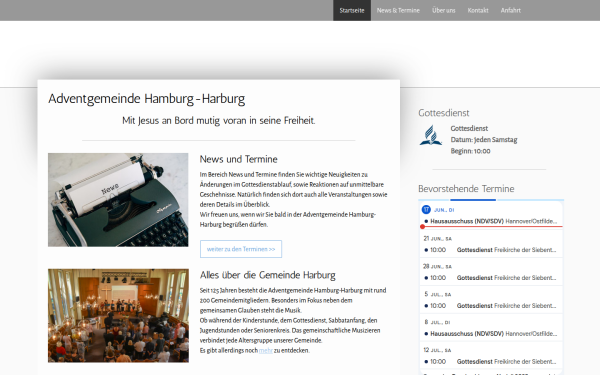The height and width of the screenshot is (375, 600).
Task: Open Gottesdienst event on 12 Jul
Action: pos(491,362)
